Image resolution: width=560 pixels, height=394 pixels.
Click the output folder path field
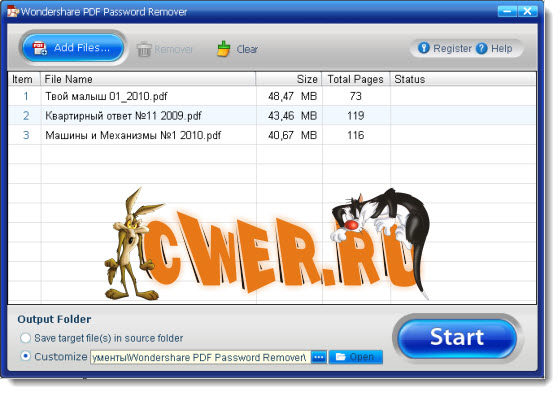pos(200,357)
